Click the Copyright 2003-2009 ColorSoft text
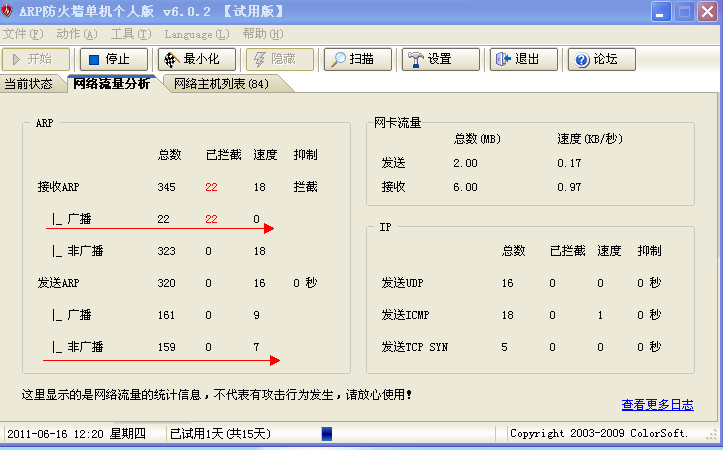723x450 pixels. point(599,433)
